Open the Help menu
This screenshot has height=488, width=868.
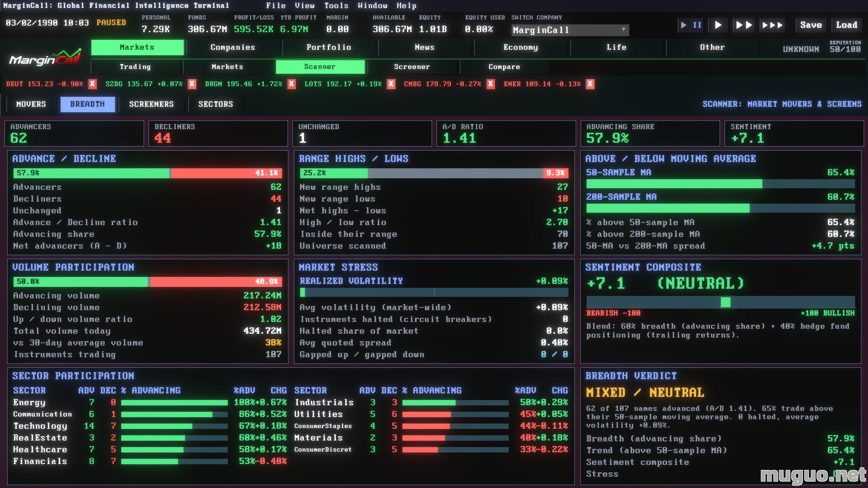(x=406, y=5)
